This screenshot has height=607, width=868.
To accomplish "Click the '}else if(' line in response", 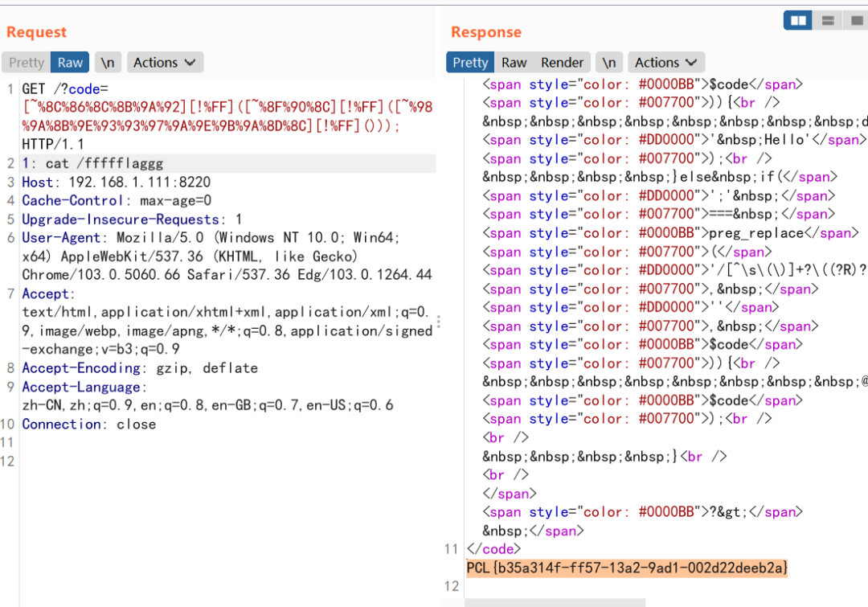I will (x=659, y=177).
